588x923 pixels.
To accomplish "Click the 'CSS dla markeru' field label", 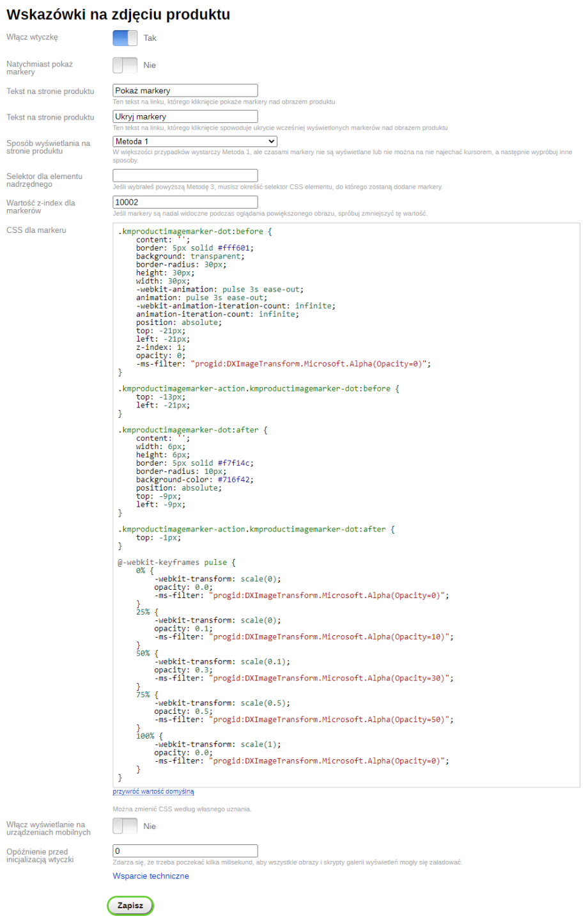I will coord(36,230).
